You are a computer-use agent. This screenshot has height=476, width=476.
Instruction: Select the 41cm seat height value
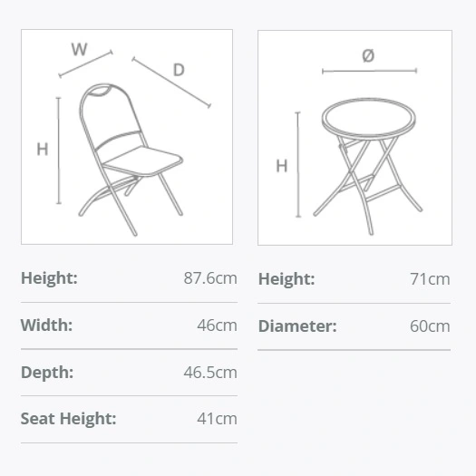pyautogui.click(x=217, y=419)
